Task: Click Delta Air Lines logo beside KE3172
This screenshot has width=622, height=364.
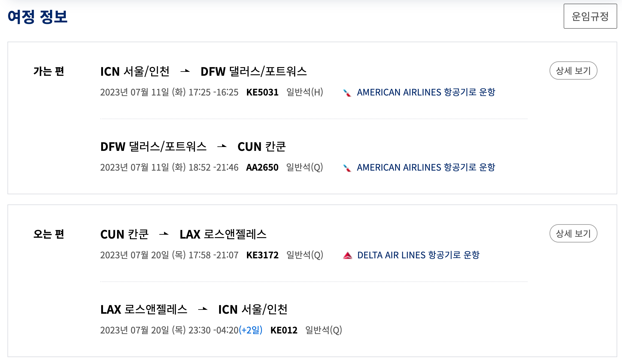Action: click(x=347, y=255)
